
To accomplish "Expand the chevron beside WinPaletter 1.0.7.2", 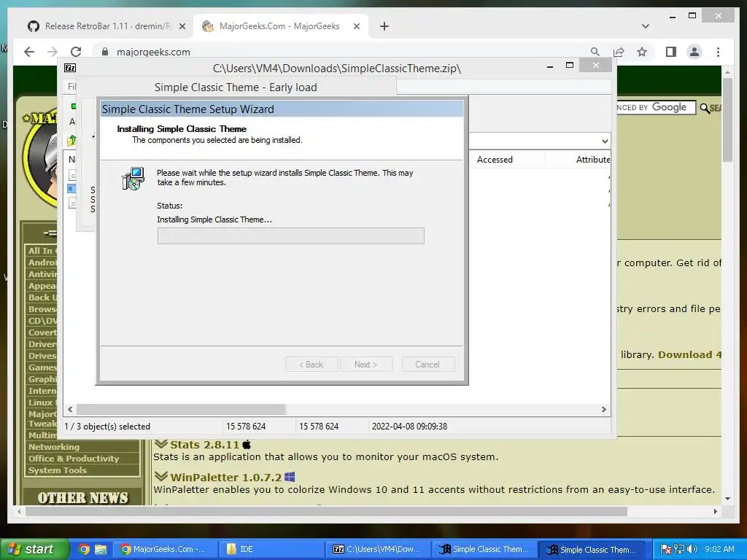I will (x=161, y=476).
